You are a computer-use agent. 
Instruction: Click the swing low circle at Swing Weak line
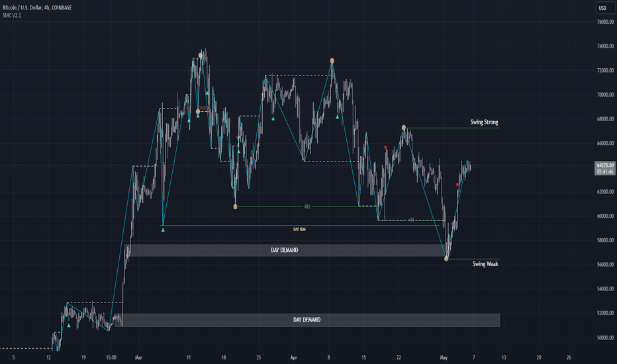pos(446,259)
